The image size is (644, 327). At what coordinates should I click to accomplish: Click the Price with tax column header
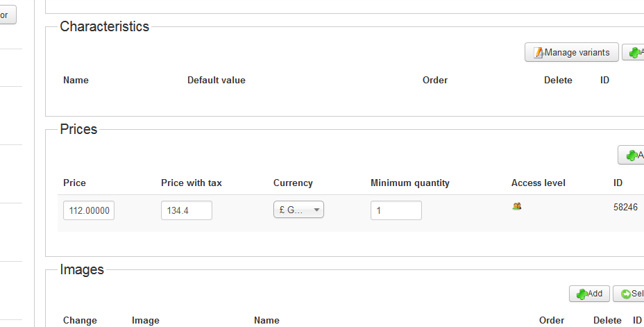(x=192, y=183)
